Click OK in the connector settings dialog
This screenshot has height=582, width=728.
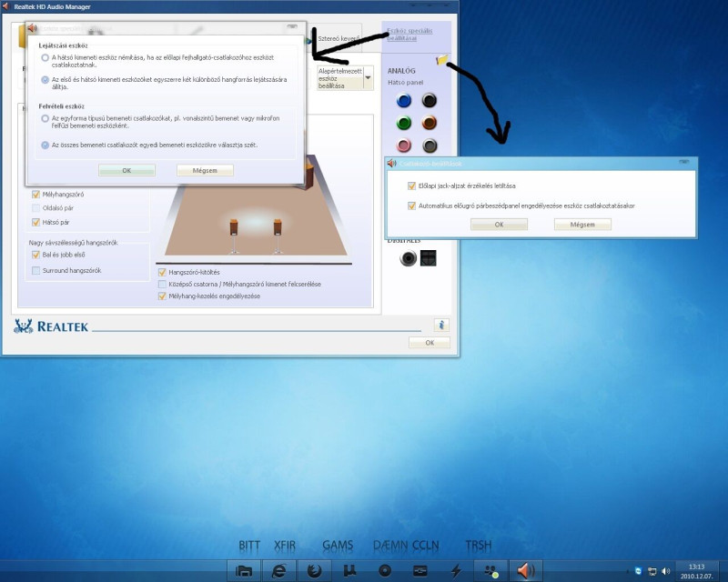(499, 225)
